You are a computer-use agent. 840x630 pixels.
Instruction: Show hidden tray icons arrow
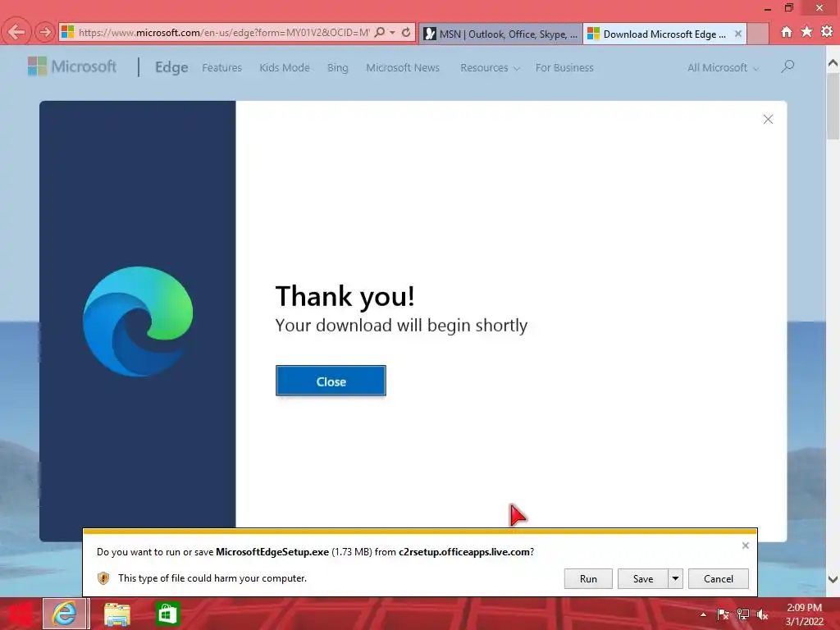click(703, 614)
